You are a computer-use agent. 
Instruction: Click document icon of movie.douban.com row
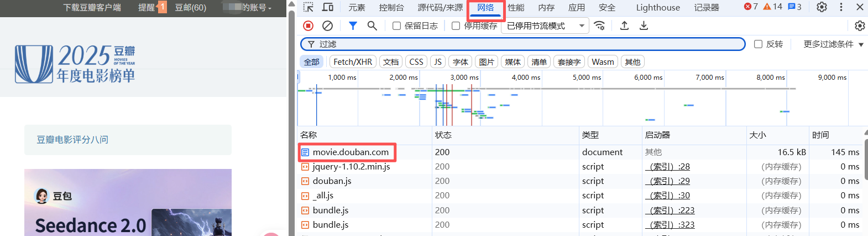[305, 152]
